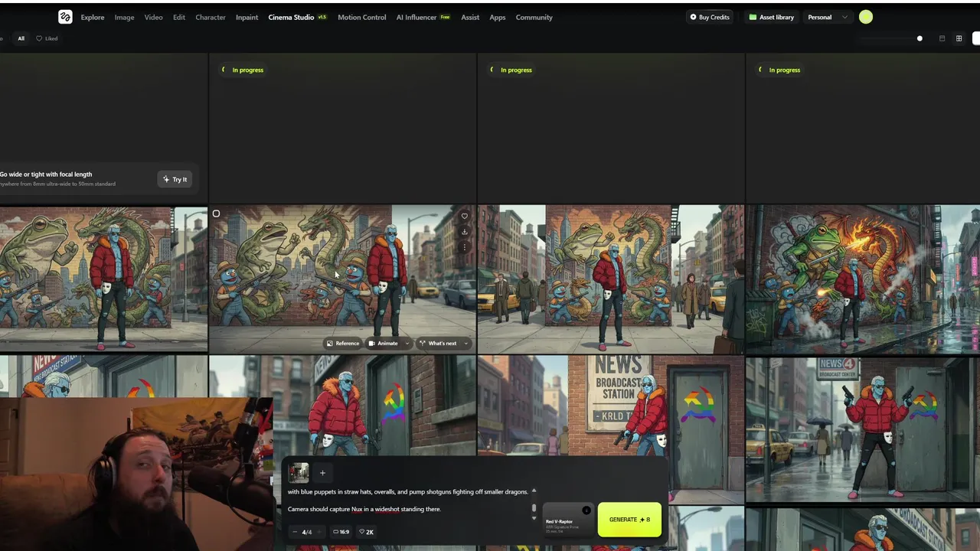980x551 pixels.
Task: Open the Explore page
Action: pyautogui.click(x=93, y=17)
